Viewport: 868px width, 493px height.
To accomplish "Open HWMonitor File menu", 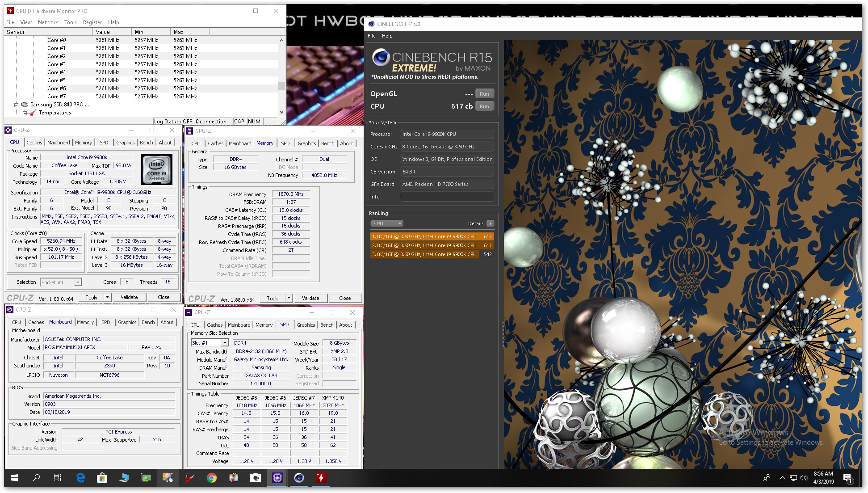I will 10,22.
